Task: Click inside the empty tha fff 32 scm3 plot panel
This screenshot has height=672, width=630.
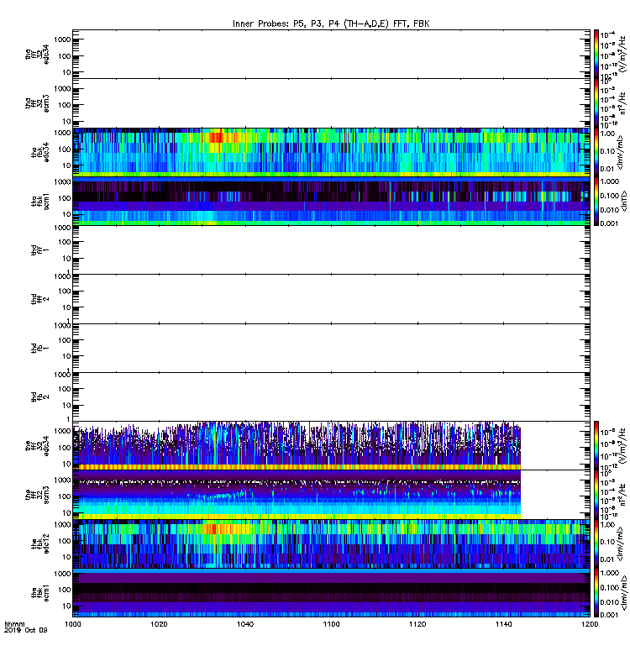Action: [x=331, y=103]
